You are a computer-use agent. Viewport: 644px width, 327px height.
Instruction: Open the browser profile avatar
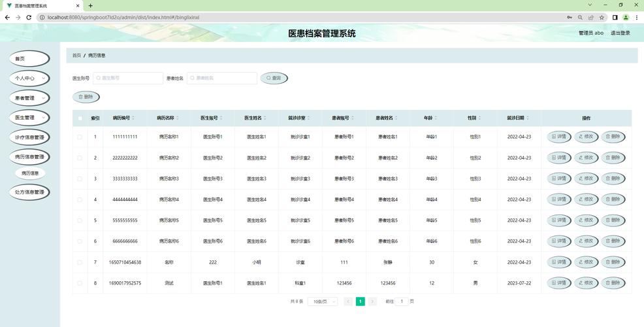626,17
